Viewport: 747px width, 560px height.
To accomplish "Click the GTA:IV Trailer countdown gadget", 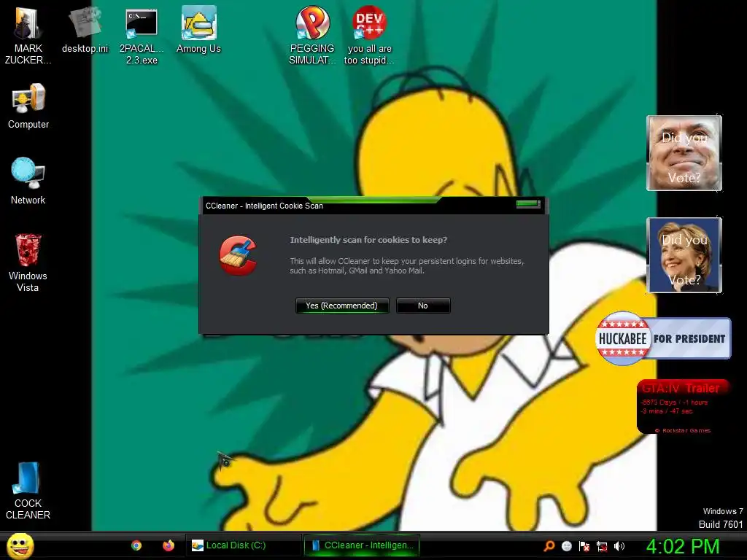I will (683, 406).
